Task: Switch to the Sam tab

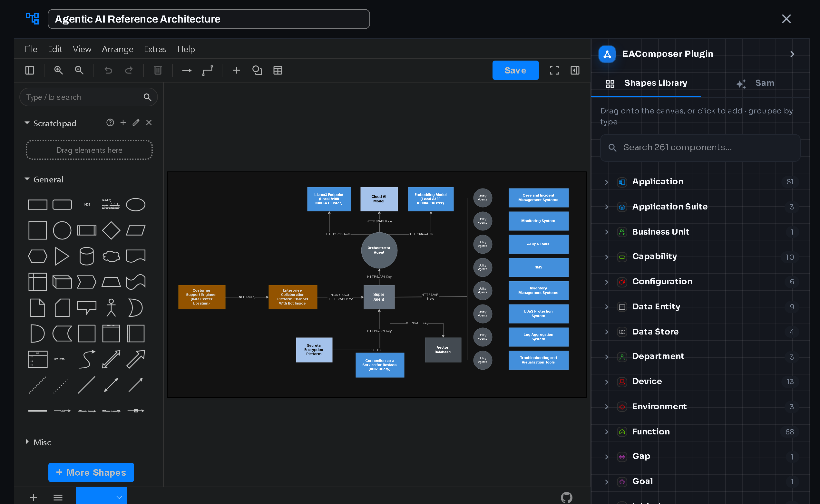Action: pos(755,83)
